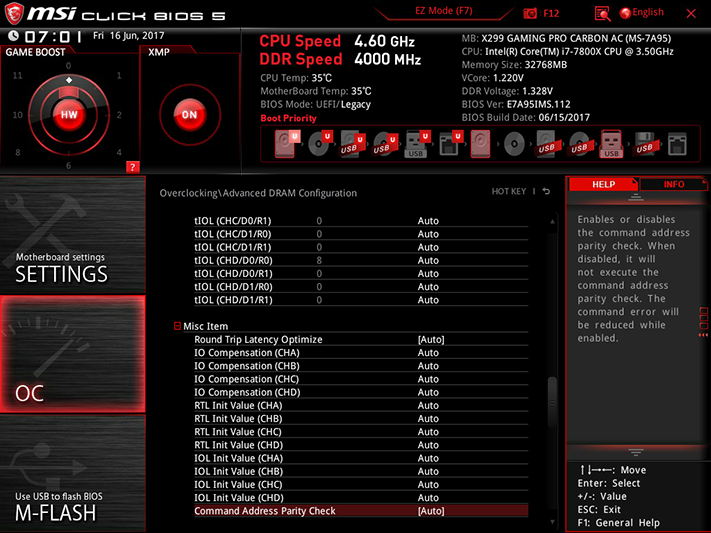Viewport: 711px width, 533px height.
Task: Open the M-FLASH section
Action: pyautogui.click(x=73, y=474)
